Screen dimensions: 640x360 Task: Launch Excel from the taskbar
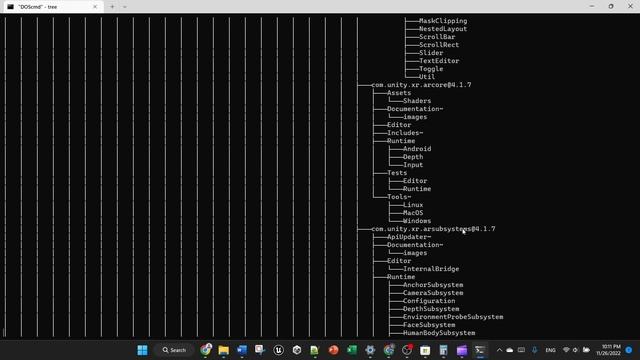click(x=351, y=350)
